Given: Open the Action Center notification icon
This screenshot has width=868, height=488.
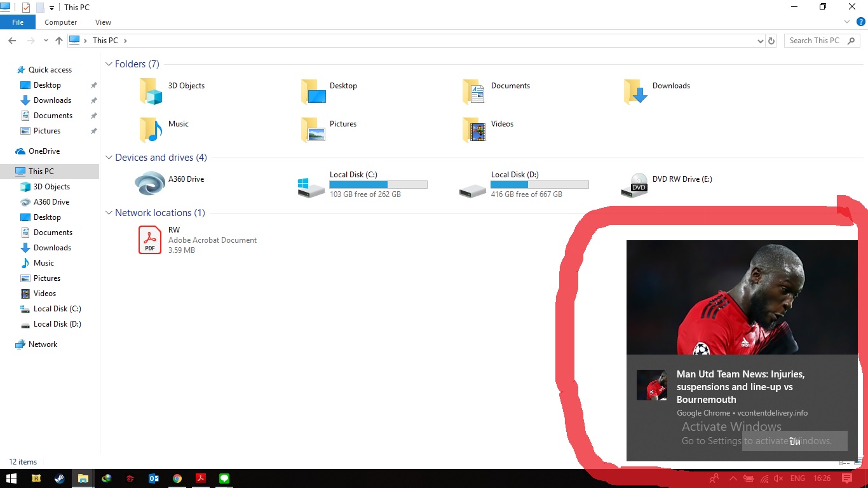Looking at the screenshot, I should point(847,478).
